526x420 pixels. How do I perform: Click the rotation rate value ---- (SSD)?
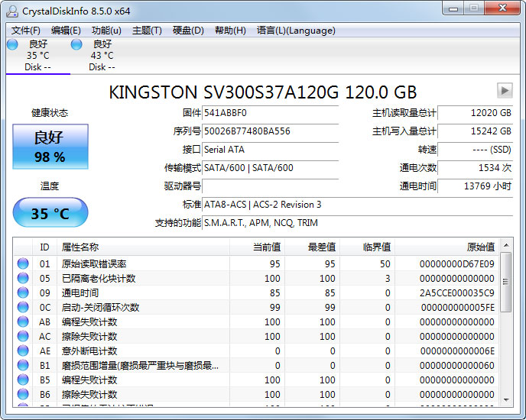(476, 150)
